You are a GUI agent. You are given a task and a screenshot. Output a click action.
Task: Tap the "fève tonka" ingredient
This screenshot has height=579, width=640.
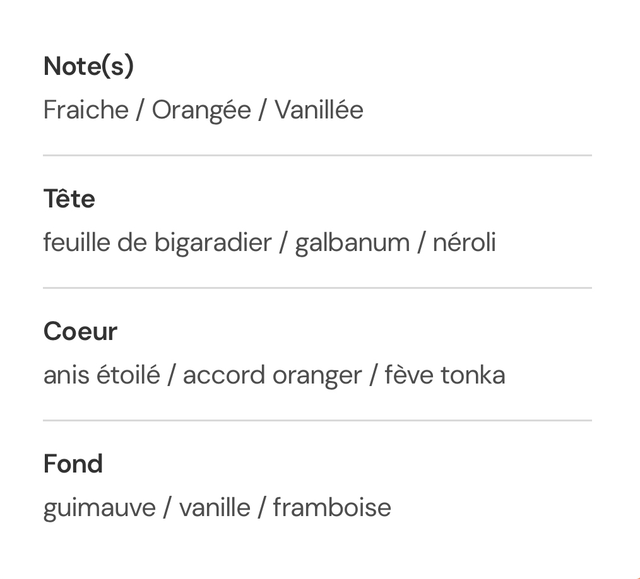tap(445, 376)
